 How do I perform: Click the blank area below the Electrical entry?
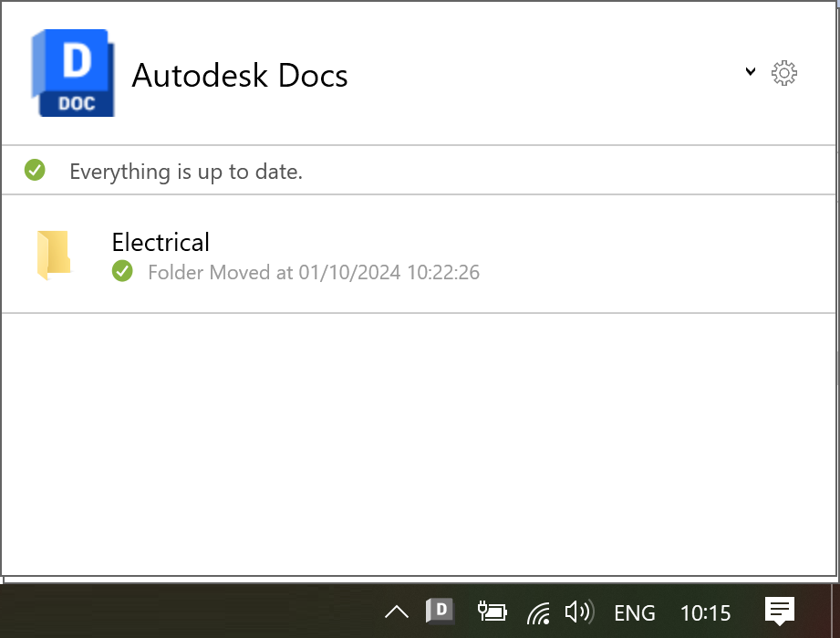pyautogui.click(x=420, y=438)
